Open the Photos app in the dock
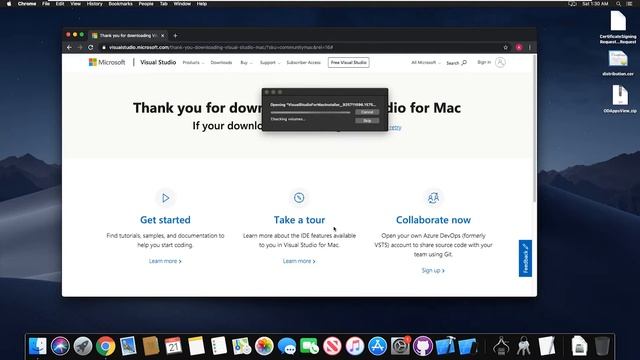 [x=264, y=346]
